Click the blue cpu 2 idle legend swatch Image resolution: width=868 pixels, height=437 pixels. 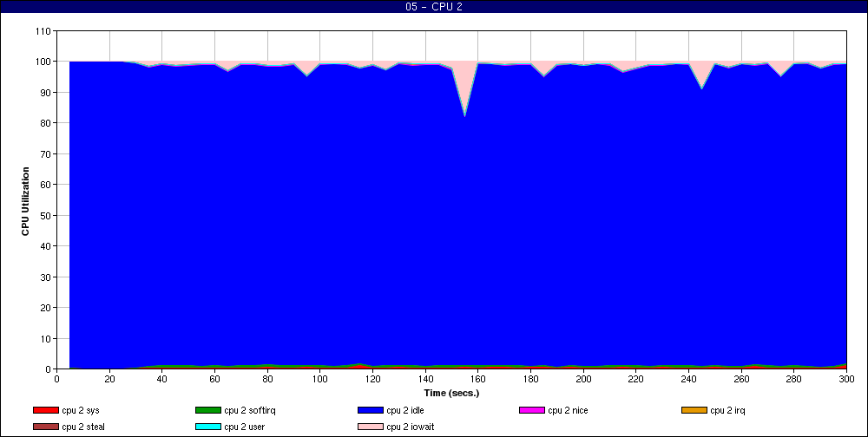pyautogui.click(x=371, y=410)
